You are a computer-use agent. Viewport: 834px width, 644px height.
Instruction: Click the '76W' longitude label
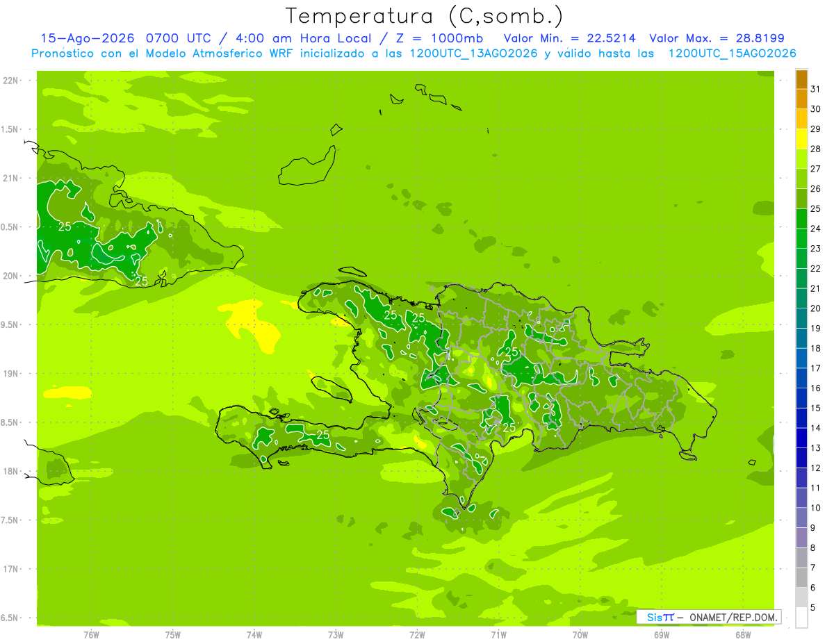point(92,634)
